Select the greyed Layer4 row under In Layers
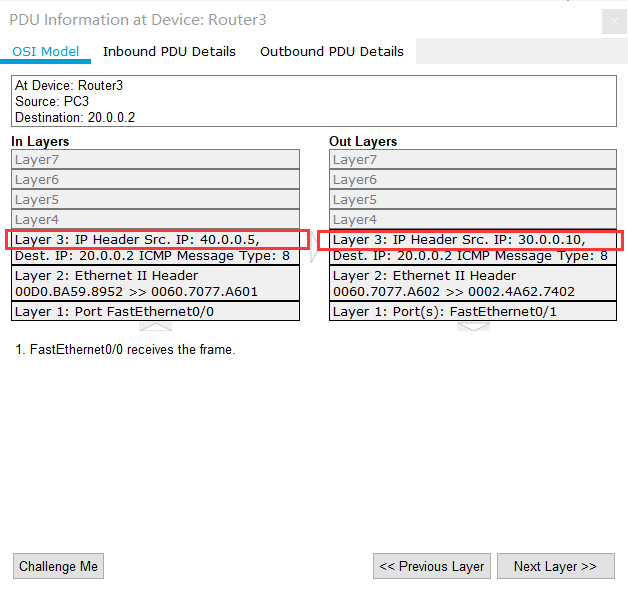 (x=155, y=219)
